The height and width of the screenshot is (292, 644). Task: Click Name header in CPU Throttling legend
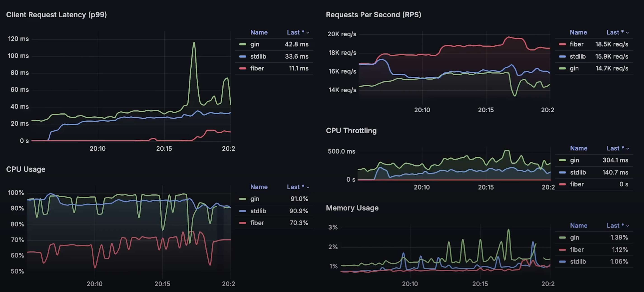pyautogui.click(x=578, y=148)
